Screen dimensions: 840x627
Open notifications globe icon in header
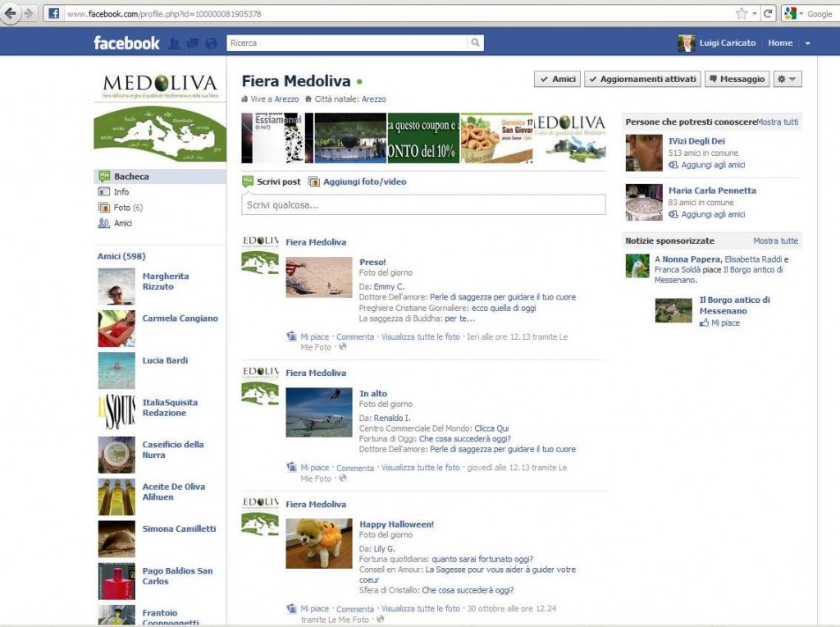[212, 43]
